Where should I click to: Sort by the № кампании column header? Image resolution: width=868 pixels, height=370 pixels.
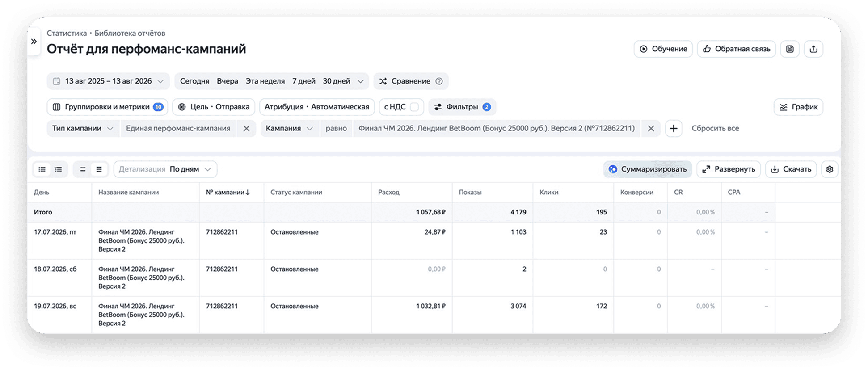click(228, 193)
